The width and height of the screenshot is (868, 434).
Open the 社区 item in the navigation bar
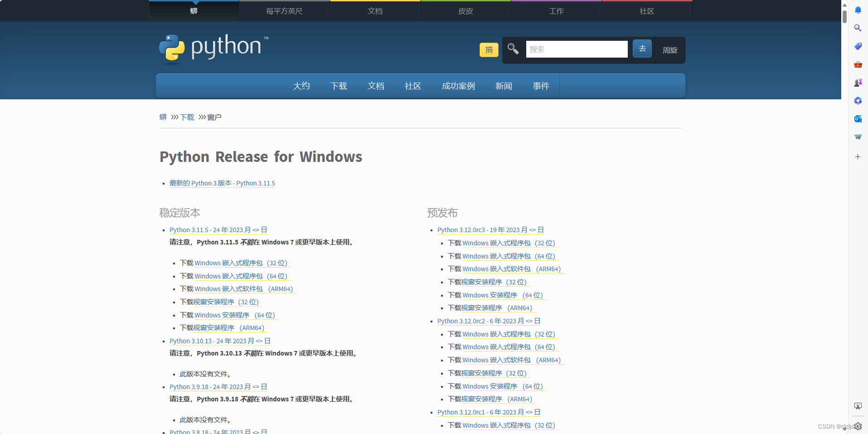[412, 86]
